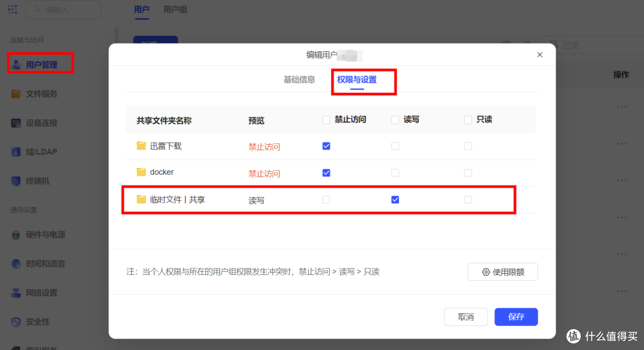Click the 共享文件夹名称 column header
The width and height of the screenshot is (644, 350).
coord(164,120)
